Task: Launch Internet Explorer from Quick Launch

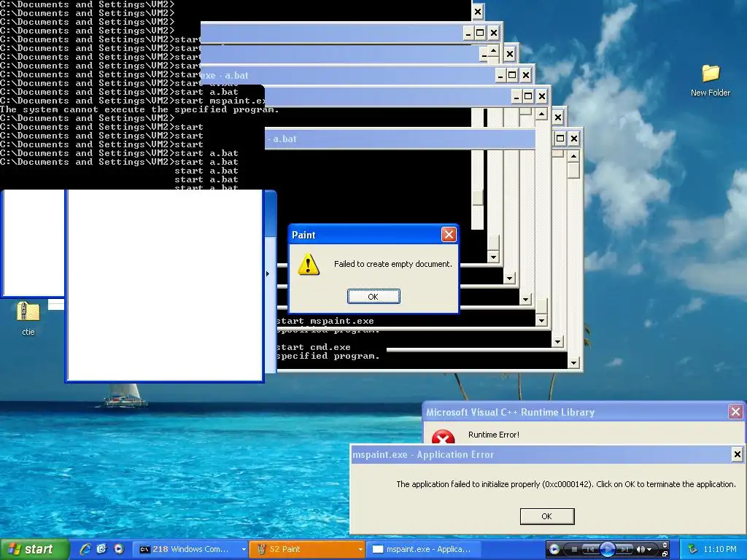Action: [85, 549]
